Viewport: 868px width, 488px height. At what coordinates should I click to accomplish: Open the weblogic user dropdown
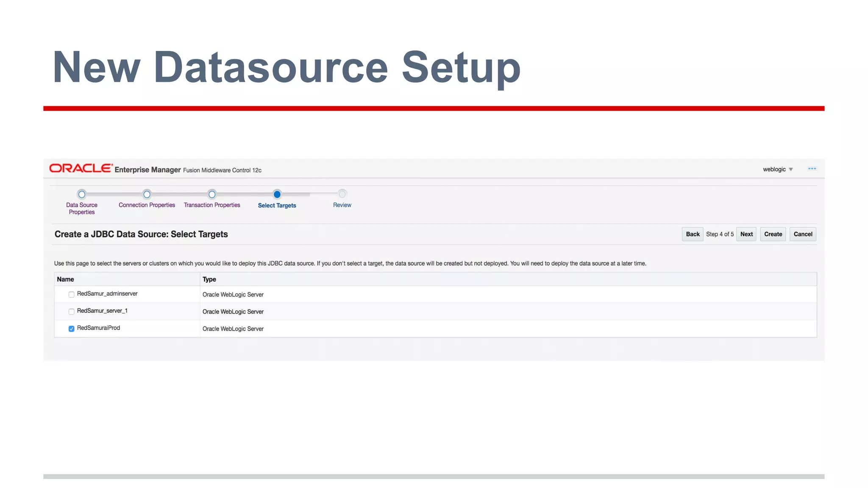point(778,169)
